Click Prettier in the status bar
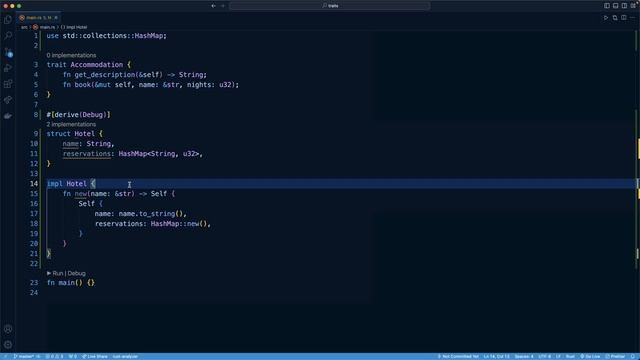The height and width of the screenshot is (360, 640). [x=615, y=356]
